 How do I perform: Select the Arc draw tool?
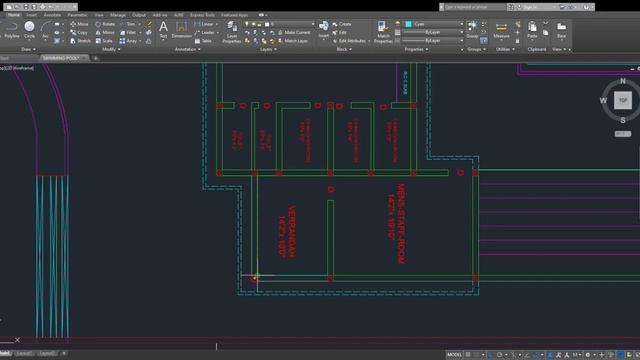45,30
